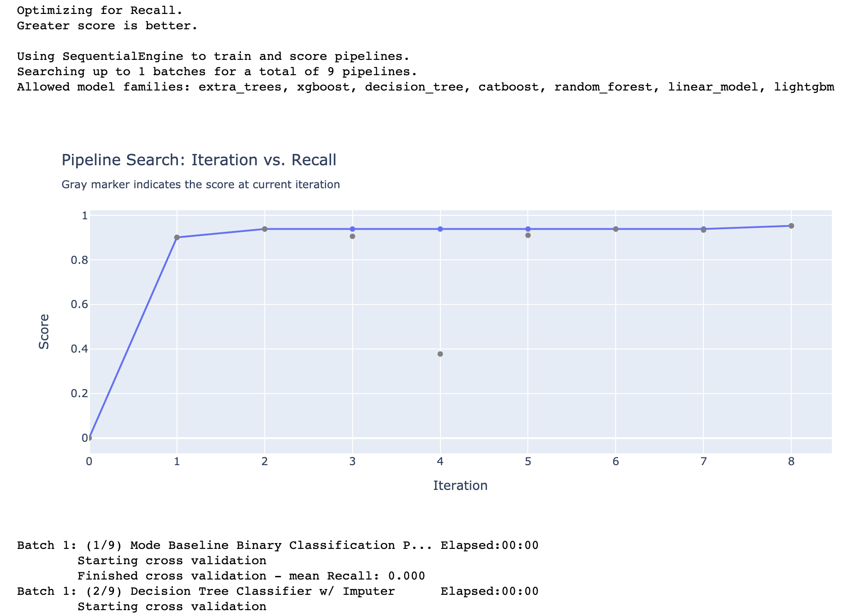Image resolution: width=862 pixels, height=616 pixels.
Task: Select the data point at iteration 2
Action: pos(265,229)
